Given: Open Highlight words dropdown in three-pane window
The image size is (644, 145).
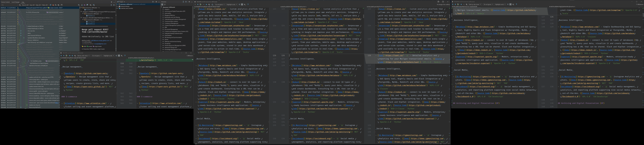Looking at the screenshot, I should click(x=232, y=5).
